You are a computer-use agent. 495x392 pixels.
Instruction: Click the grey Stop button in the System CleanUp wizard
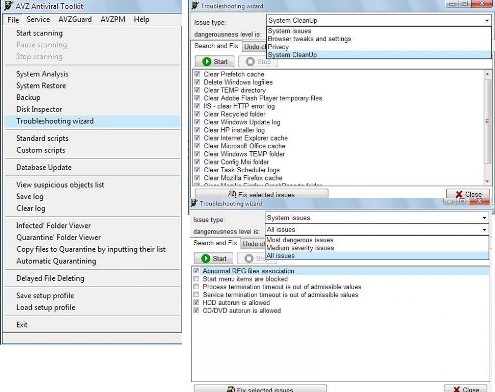259,62
